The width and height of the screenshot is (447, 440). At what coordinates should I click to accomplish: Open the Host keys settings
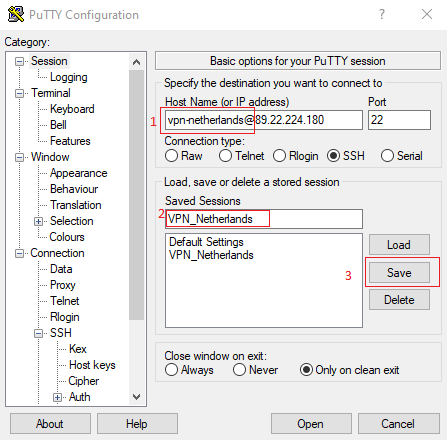pyautogui.click(x=92, y=365)
